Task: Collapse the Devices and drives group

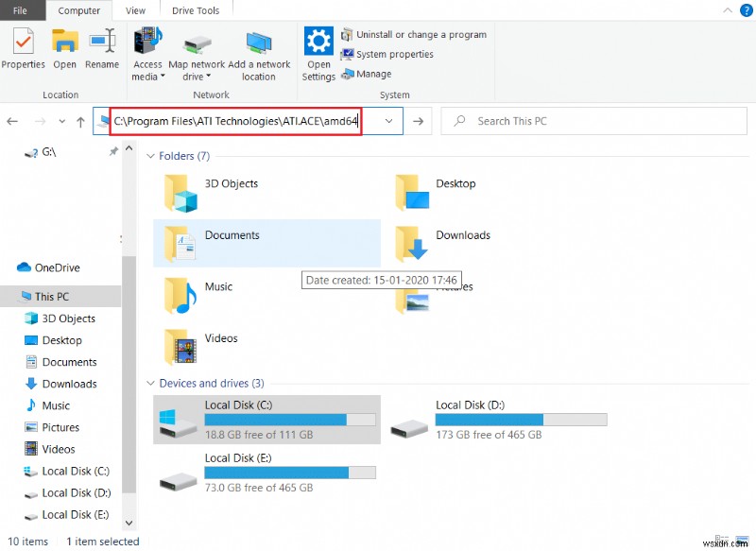Action: tap(150, 383)
